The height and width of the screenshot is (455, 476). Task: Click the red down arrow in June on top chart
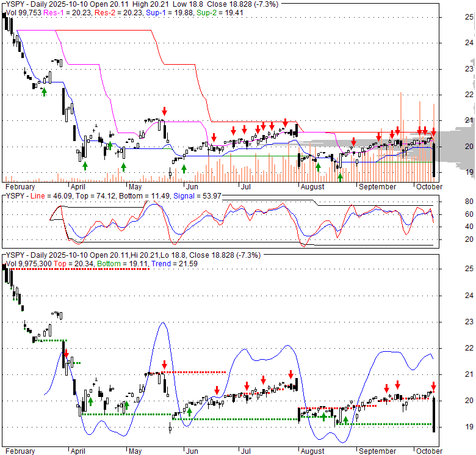click(x=214, y=137)
